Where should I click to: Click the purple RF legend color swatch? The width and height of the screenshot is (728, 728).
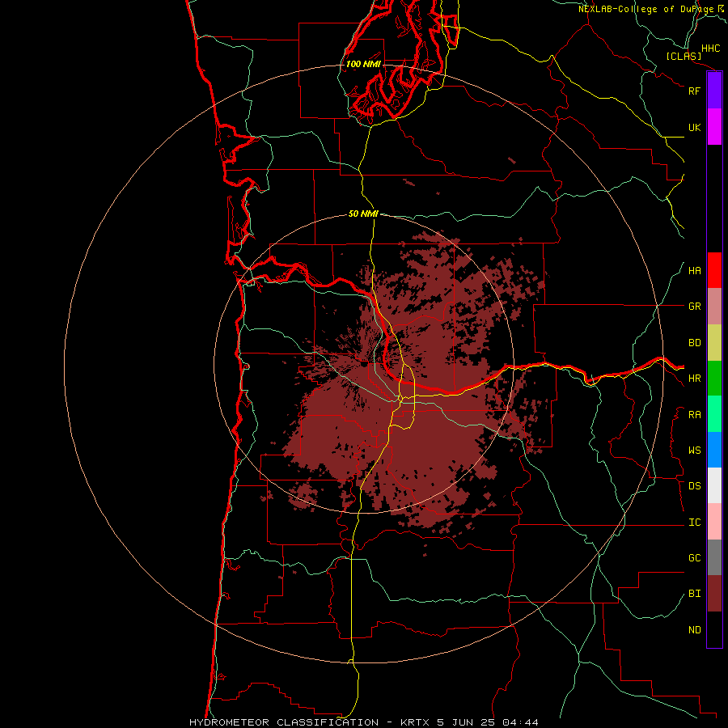tap(714, 91)
